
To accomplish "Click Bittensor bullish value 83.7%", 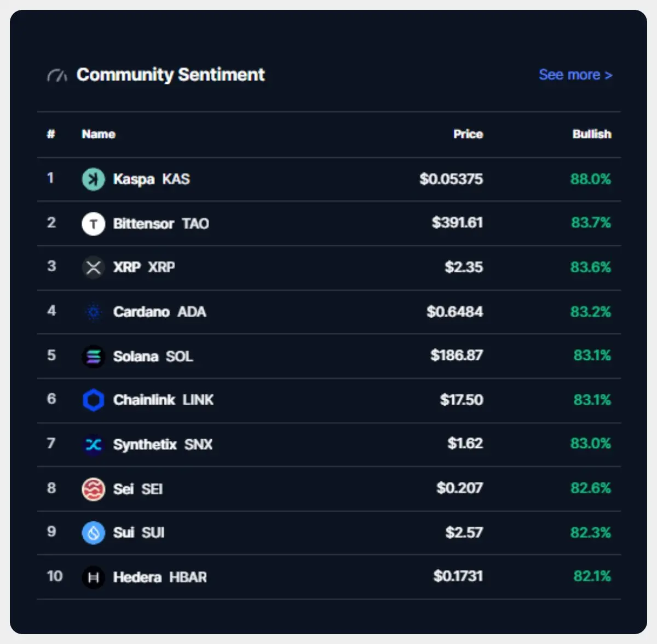I will (591, 223).
